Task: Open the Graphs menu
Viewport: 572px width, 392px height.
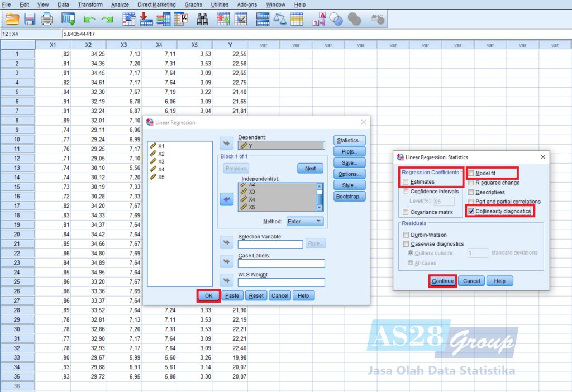Action: pyautogui.click(x=193, y=4)
